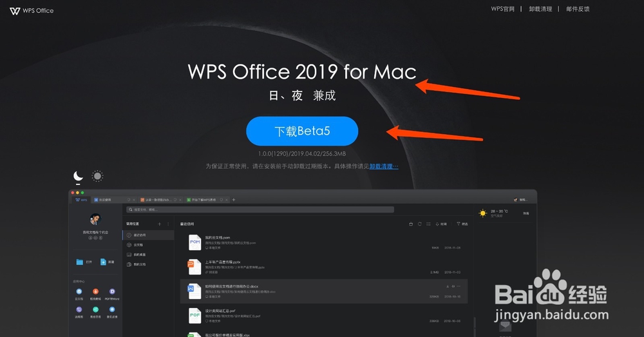Switch preview to night mode via moon icon
This screenshot has height=337, width=644.
point(78,177)
